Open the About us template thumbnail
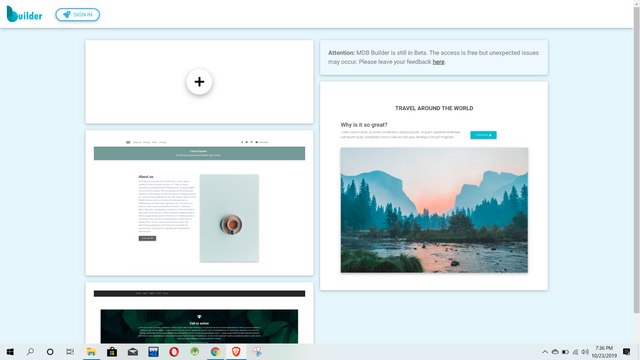The image size is (640, 360). [x=199, y=203]
